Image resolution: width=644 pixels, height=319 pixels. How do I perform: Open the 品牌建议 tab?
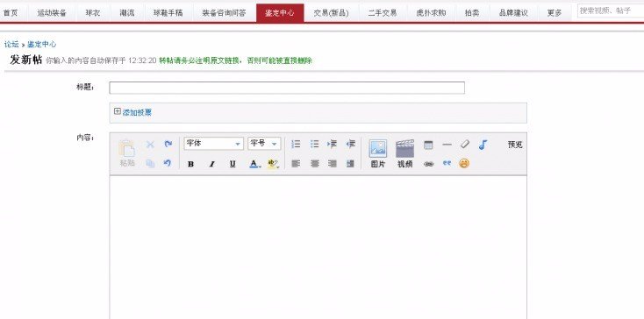[513, 13]
